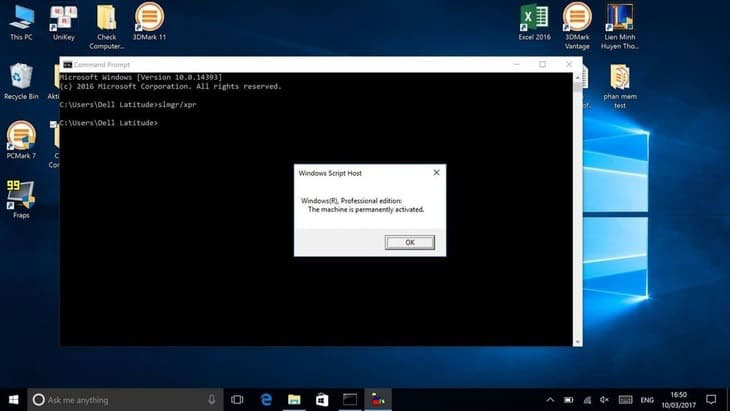
Task: Check battery status in system tray
Action: point(568,400)
